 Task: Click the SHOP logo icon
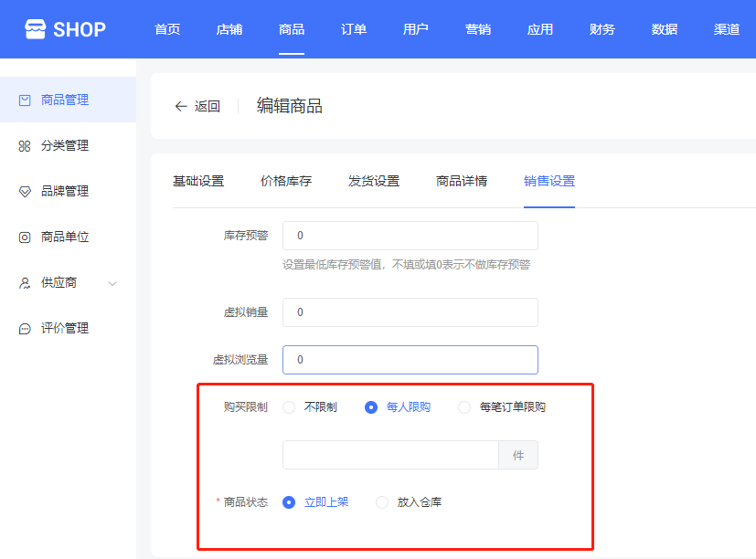(x=35, y=29)
